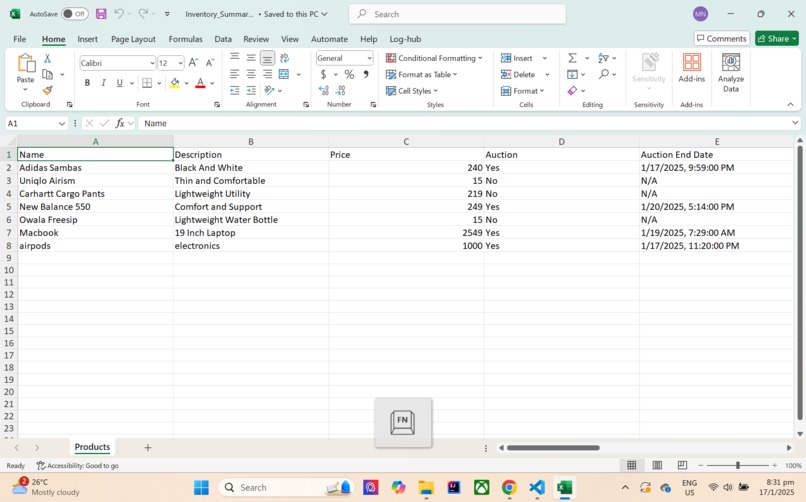Open the File menu
This screenshot has height=502, width=806.
coord(20,39)
